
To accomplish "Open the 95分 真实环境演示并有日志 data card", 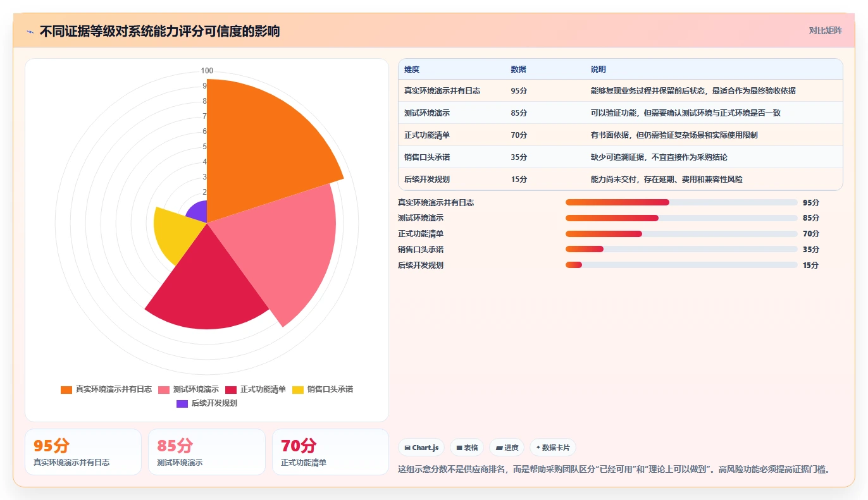I will [x=83, y=452].
